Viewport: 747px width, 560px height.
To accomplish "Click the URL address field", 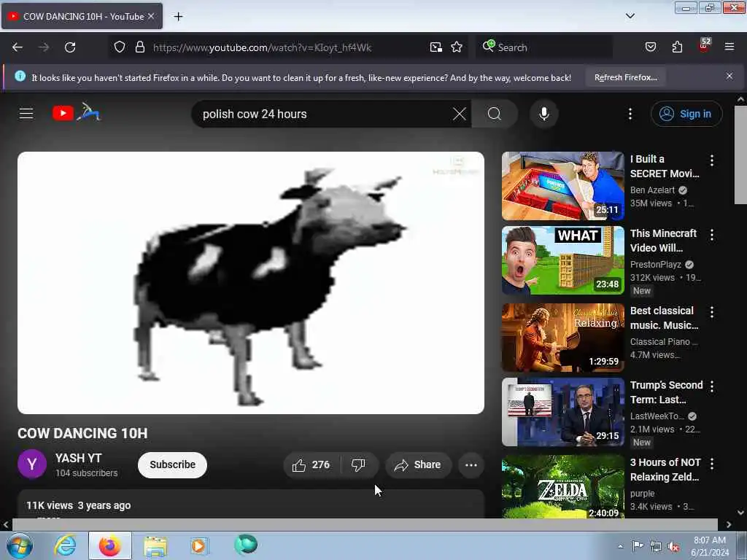I will [290, 47].
